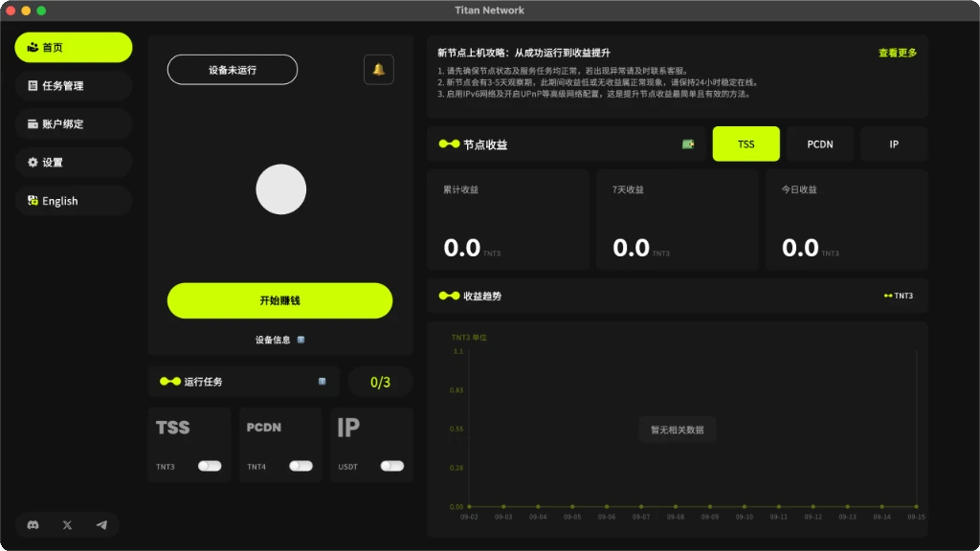The width and height of the screenshot is (980, 551).
Task: Click the TNT3 chart legend
Action: click(x=898, y=296)
